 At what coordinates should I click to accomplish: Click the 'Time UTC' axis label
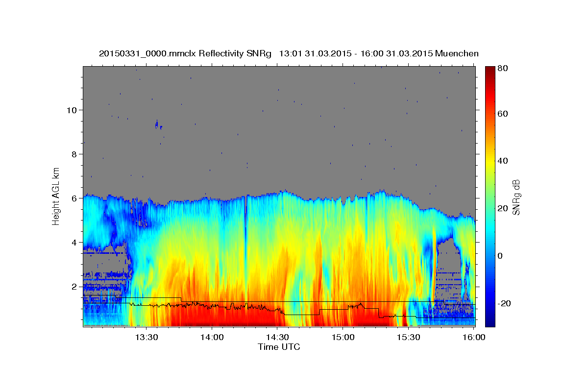point(279,347)
